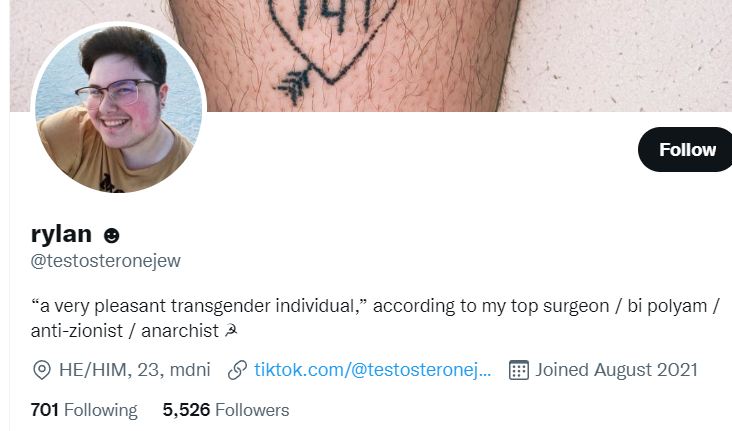Click the smiley emoji beside rylan
This screenshot has height=431, width=732.
click(x=112, y=235)
